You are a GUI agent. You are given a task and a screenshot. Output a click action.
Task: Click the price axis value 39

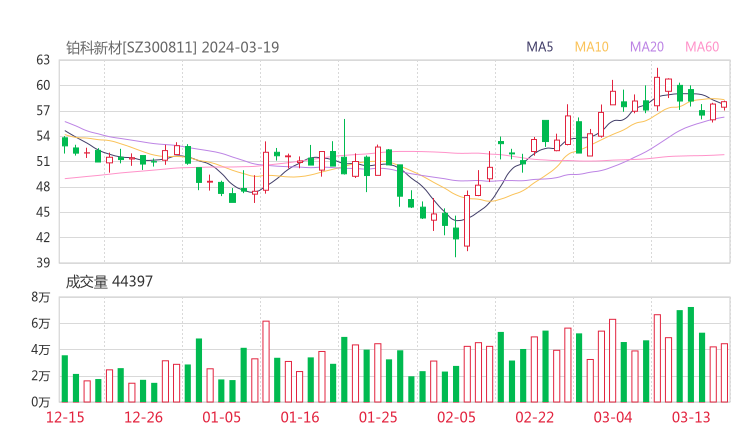(x=43, y=263)
